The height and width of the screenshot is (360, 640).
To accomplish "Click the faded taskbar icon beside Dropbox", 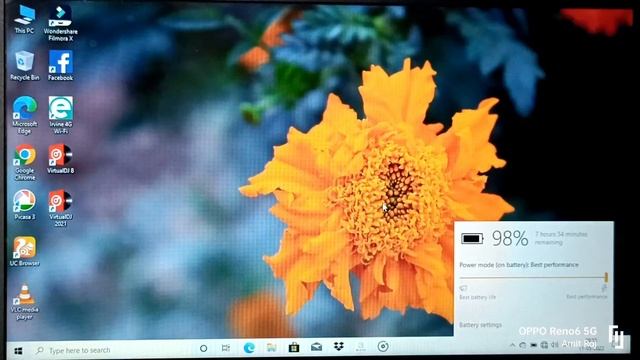I will tap(360, 347).
